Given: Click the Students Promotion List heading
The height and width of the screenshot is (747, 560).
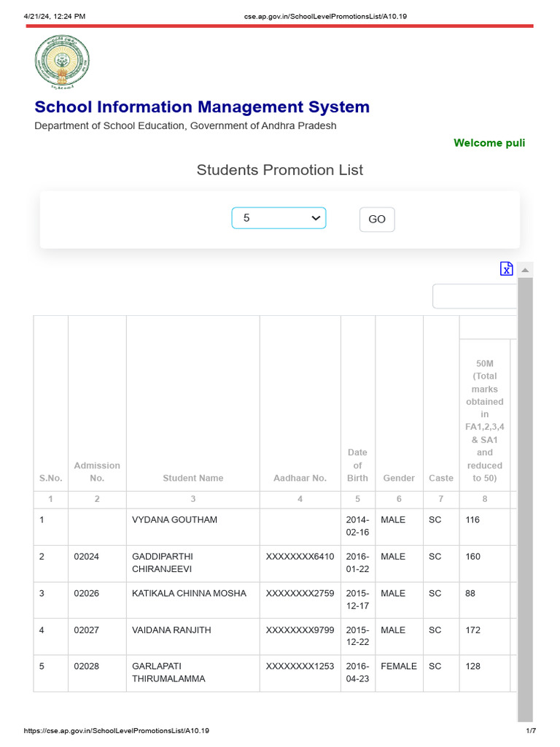Looking at the screenshot, I should 280,170.
